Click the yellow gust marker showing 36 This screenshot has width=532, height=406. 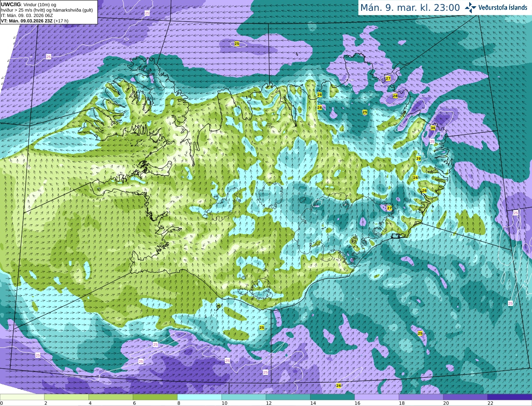click(x=433, y=128)
